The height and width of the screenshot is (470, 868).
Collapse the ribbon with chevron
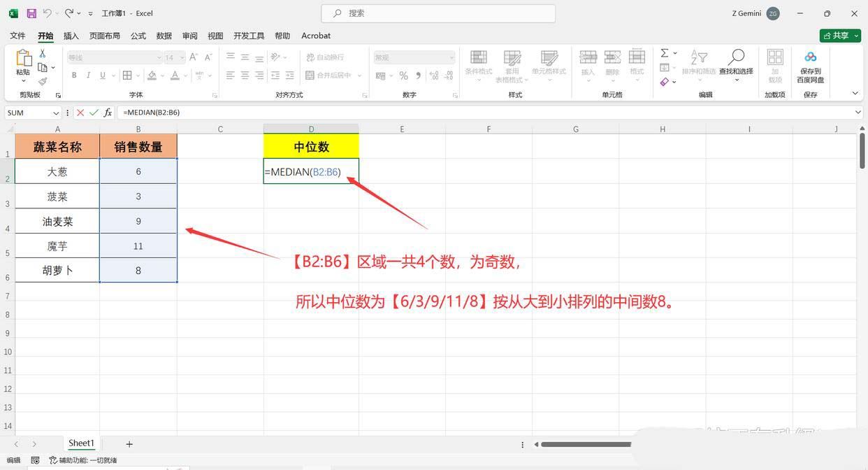tap(855, 93)
